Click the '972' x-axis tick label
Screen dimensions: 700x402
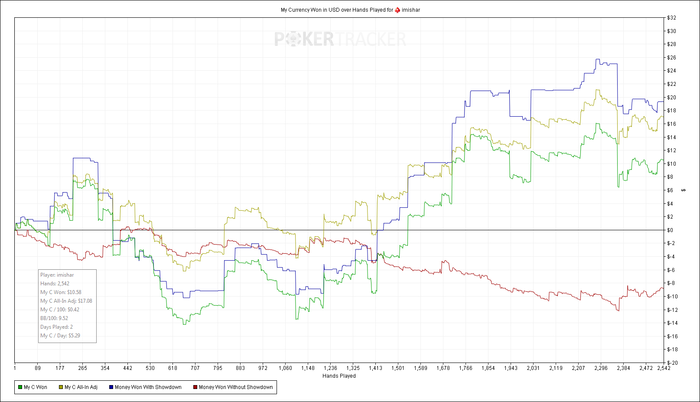click(262, 368)
